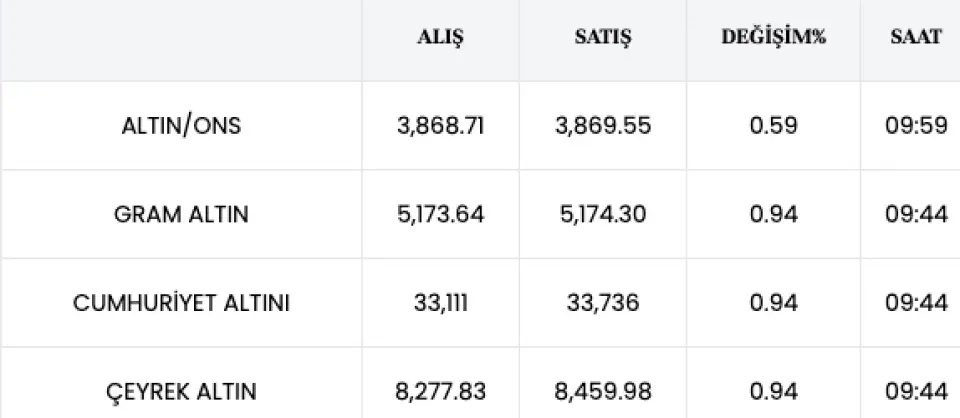Click the SAAT column header
The width and height of the screenshot is (960, 418).
(916, 37)
